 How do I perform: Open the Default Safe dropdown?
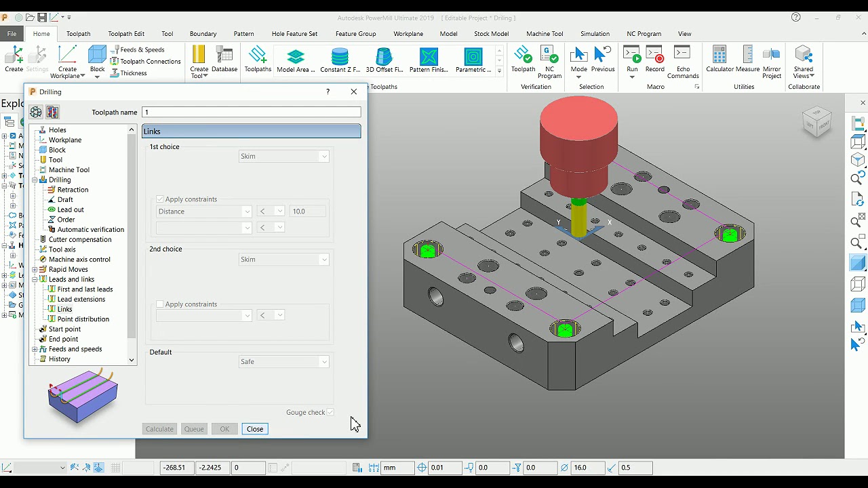pyautogui.click(x=283, y=362)
